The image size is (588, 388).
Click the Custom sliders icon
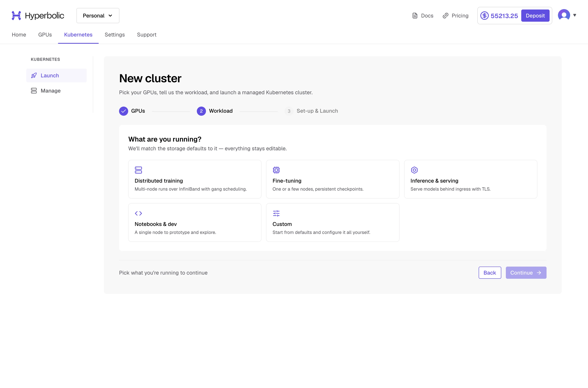pos(276,213)
